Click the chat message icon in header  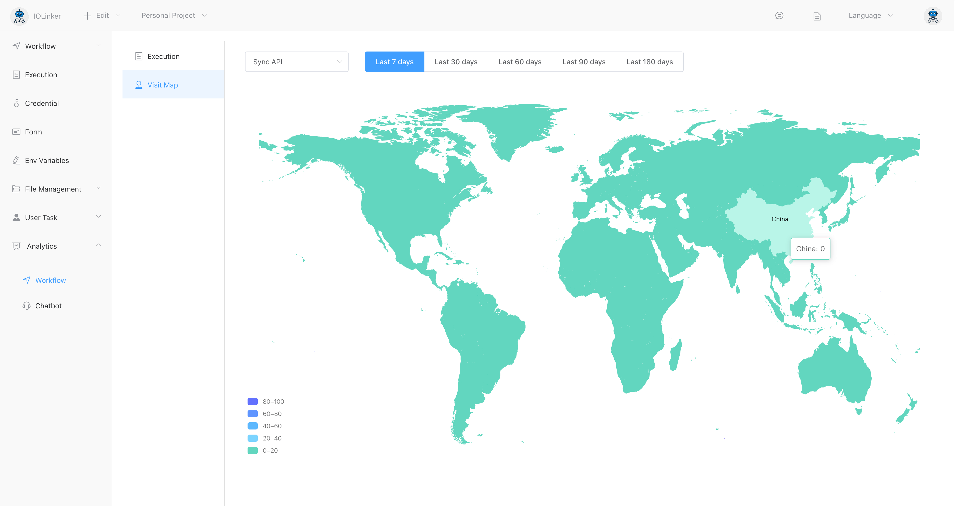(779, 16)
